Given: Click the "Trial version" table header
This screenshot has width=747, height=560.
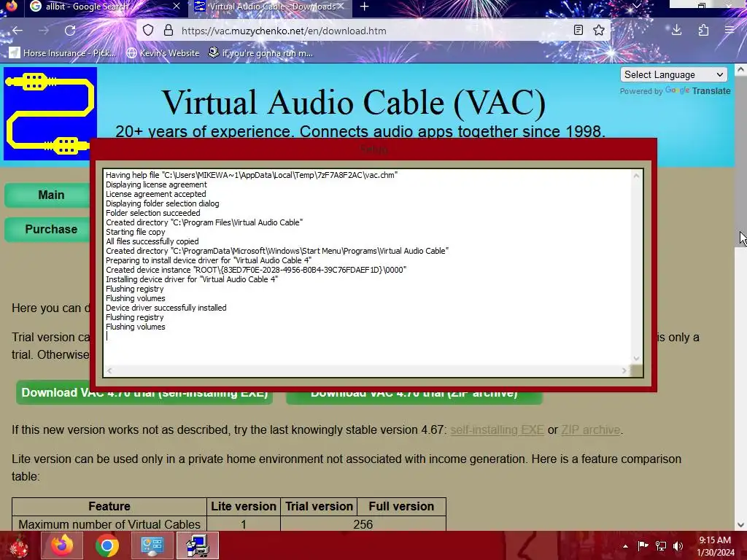Looking at the screenshot, I should click(319, 506).
